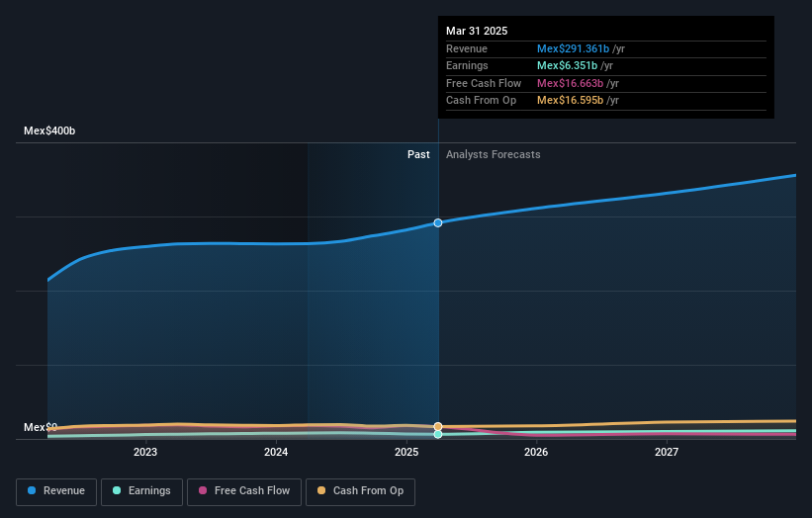Viewport: 812px width, 518px height.
Task: Click the Earnings row label in tooltip
Action: point(467,65)
